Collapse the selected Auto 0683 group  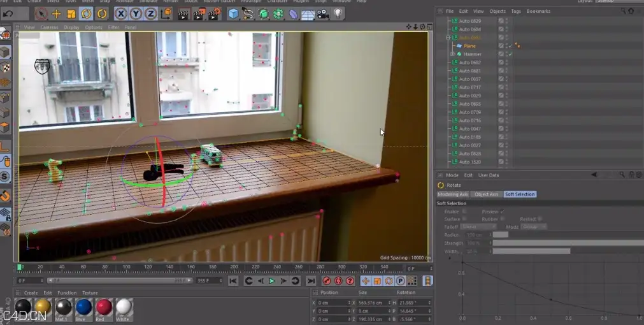[448, 38]
